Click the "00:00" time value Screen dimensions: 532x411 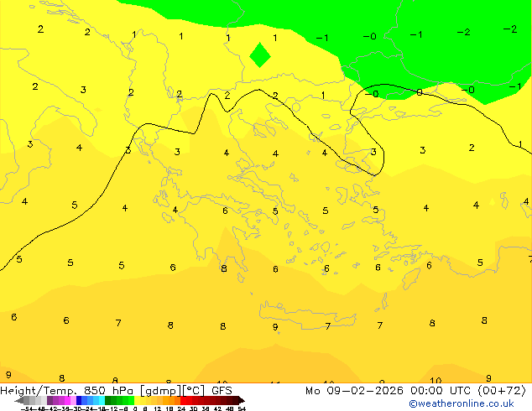coord(426,391)
